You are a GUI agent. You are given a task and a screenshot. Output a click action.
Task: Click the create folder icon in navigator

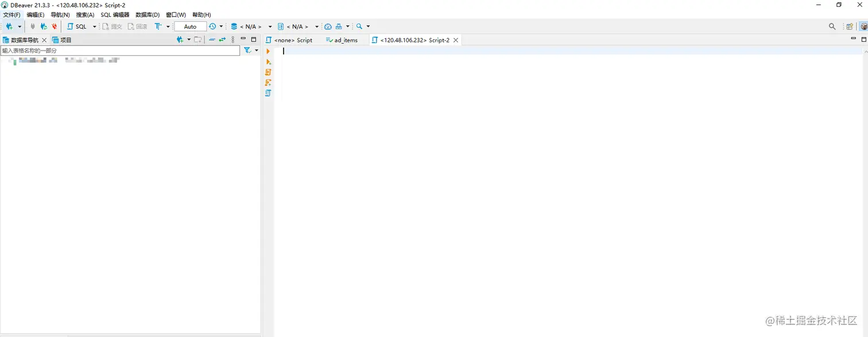tap(198, 40)
